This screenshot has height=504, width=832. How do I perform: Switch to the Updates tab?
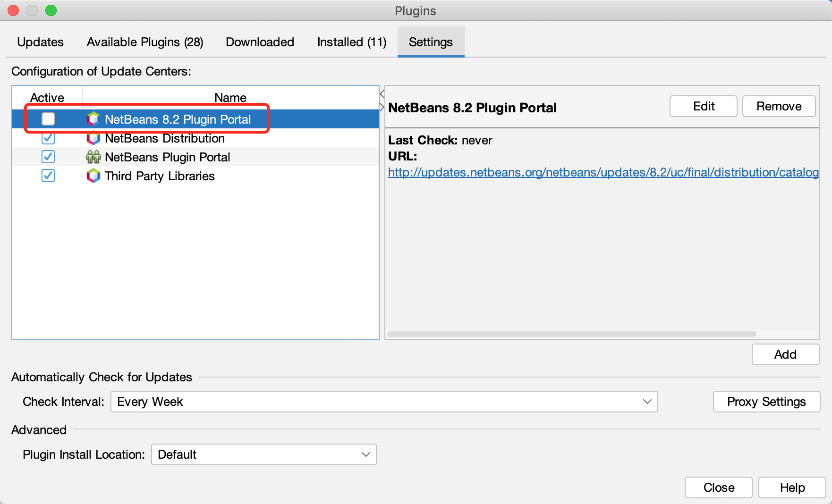click(x=40, y=42)
